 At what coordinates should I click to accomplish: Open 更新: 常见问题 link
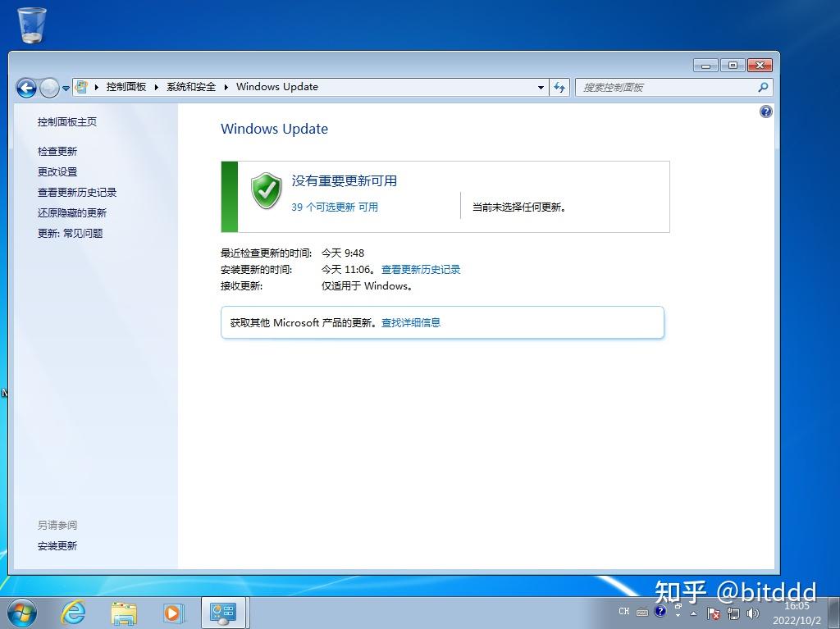coord(71,233)
